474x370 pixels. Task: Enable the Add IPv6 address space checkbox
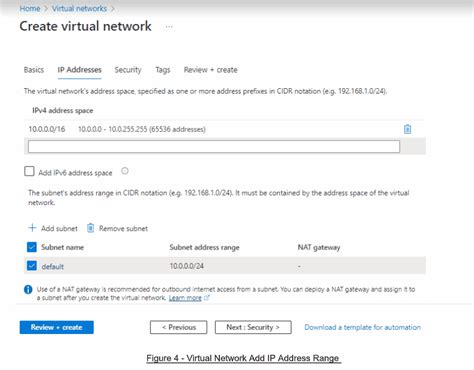click(x=29, y=171)
